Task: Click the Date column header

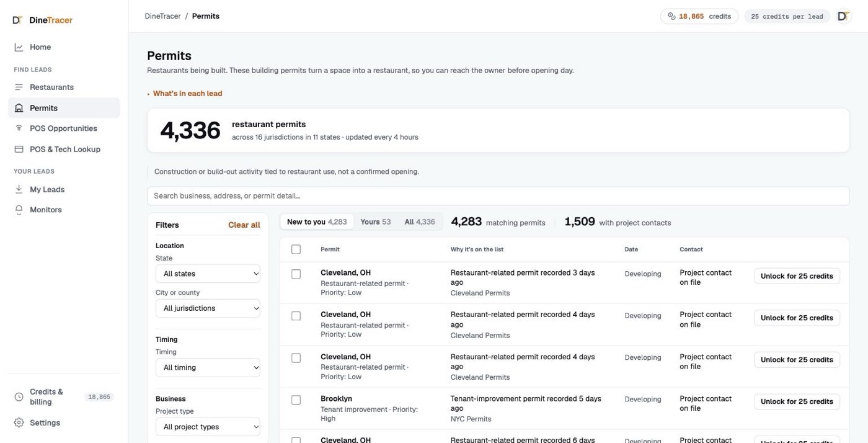Action: coord(631,249)
